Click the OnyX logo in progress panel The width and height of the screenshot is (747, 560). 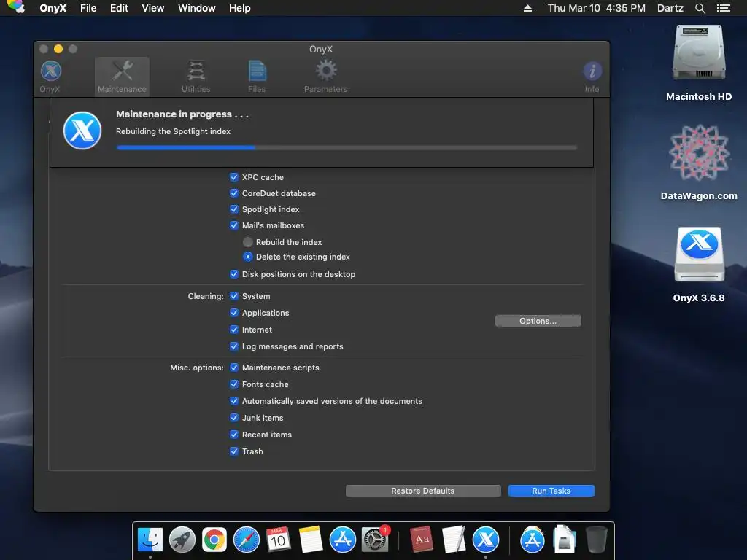(82, 131)
